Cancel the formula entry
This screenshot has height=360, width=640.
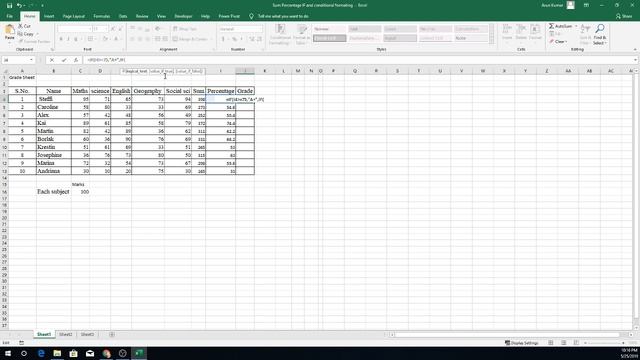(x=52, y=60)
